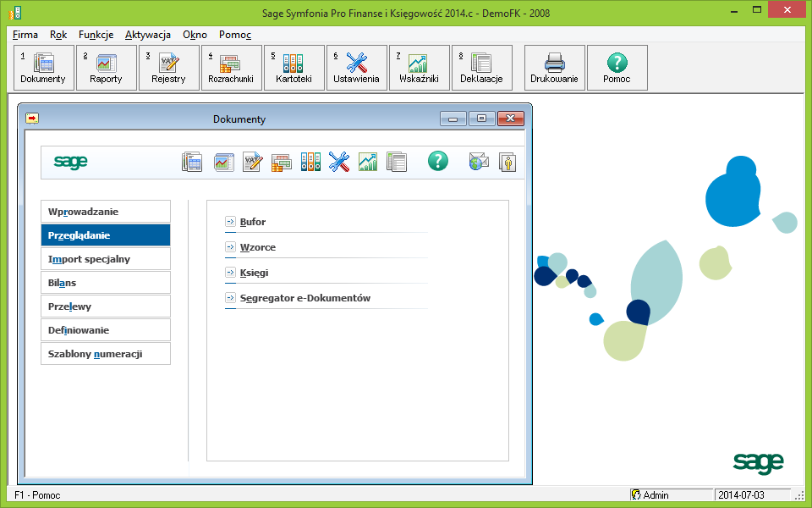Switch to the Definiowanie section
Screen dimensions: 812x508
point(106,330)
